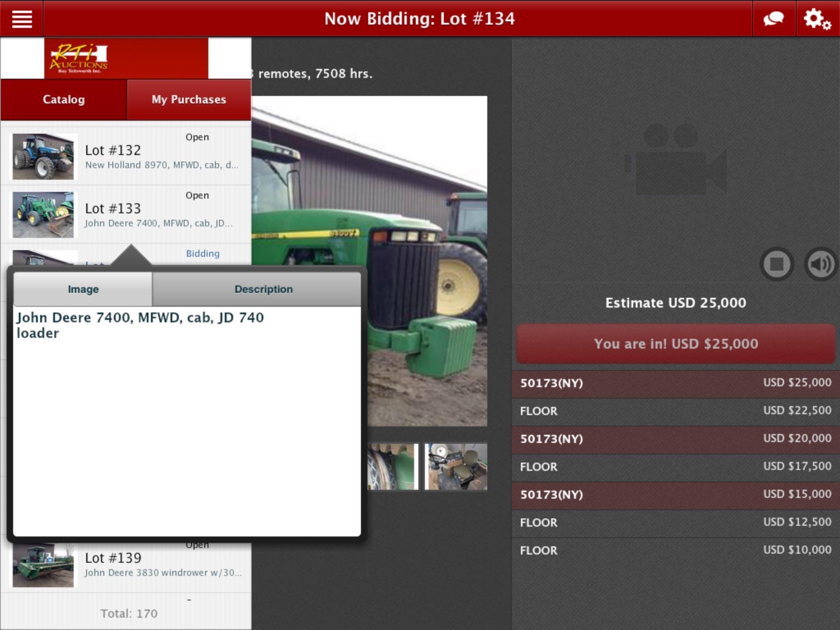
Task: Select the Image tab in popup
Action: pos(83,289)
